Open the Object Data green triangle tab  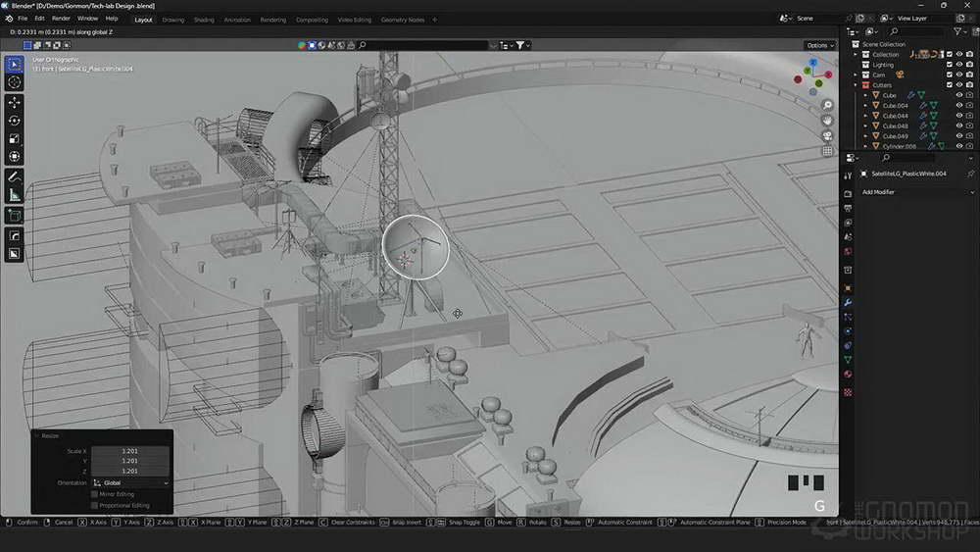pos(848,360)
